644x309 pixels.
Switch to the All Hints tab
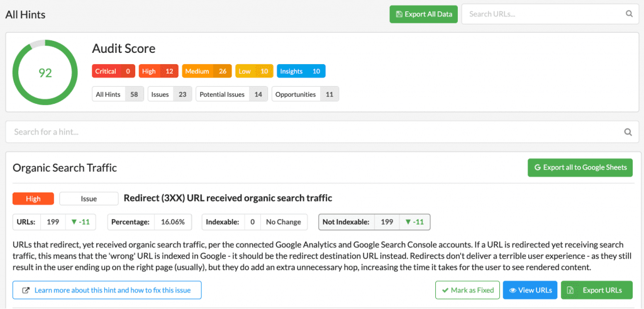click(x=118, y=94)
